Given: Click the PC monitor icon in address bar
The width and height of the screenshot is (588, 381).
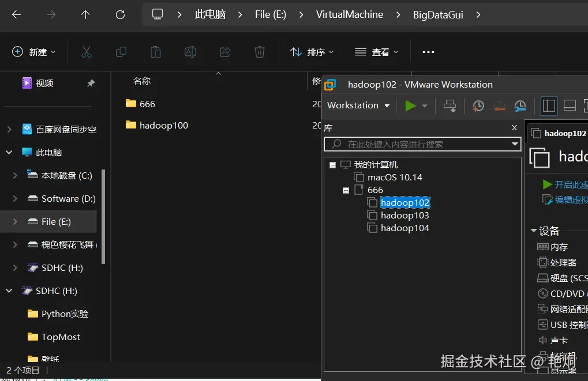Looking at the screenshot, I should coord(157,14).
